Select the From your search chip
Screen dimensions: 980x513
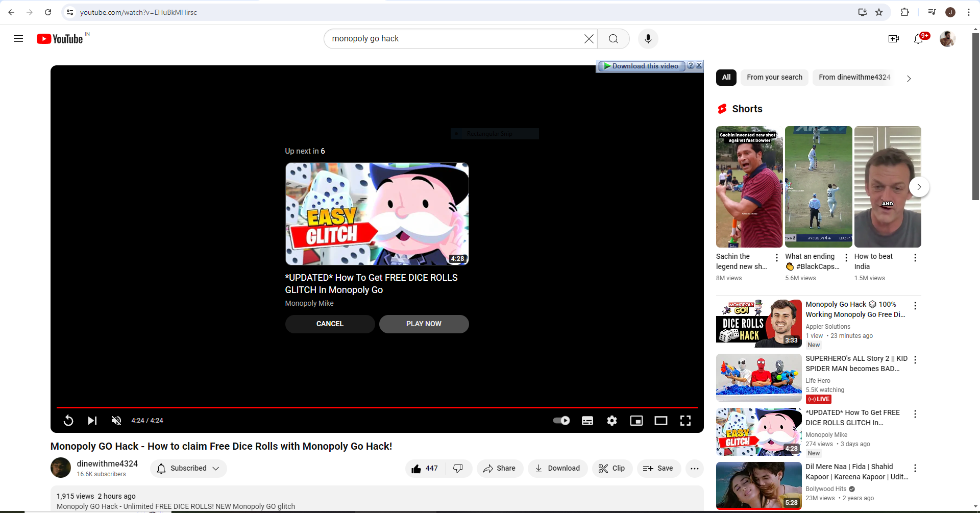(774, 78)
